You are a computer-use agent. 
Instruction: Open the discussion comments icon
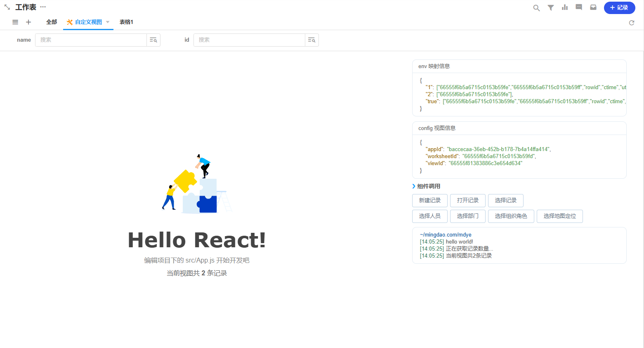(x=579, y=7)
